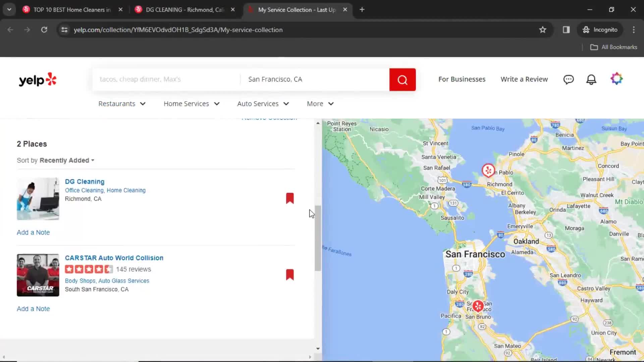Click the list vertical scrollbar thumb
Image resolution: width=644 pixels, height=362 pixels.
pos(318,238)
